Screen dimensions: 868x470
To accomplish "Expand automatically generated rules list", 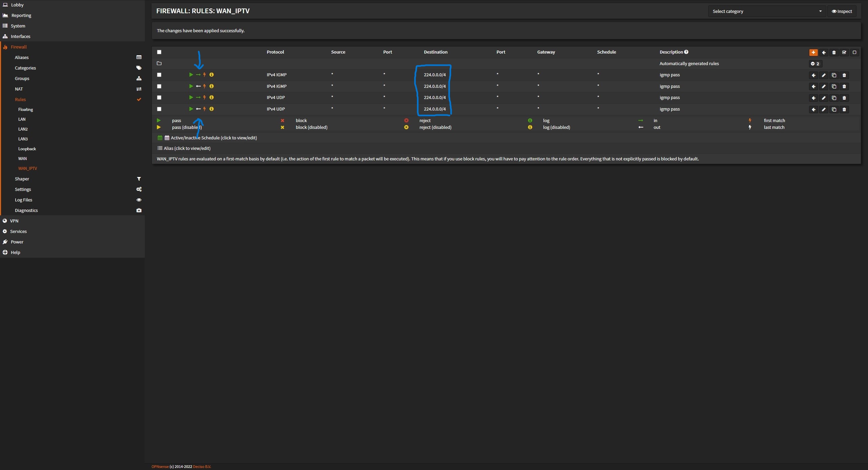I will pos(815,64).
